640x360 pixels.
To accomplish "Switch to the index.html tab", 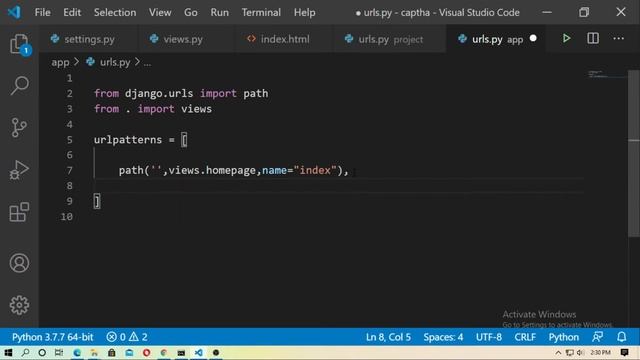I will pyautogui.click(x=285, y=39).
